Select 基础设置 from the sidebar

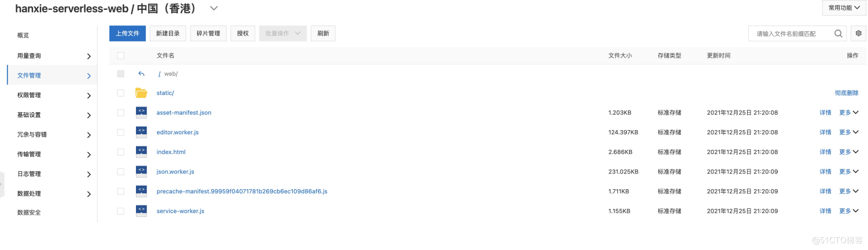click(x=52, y=115)
